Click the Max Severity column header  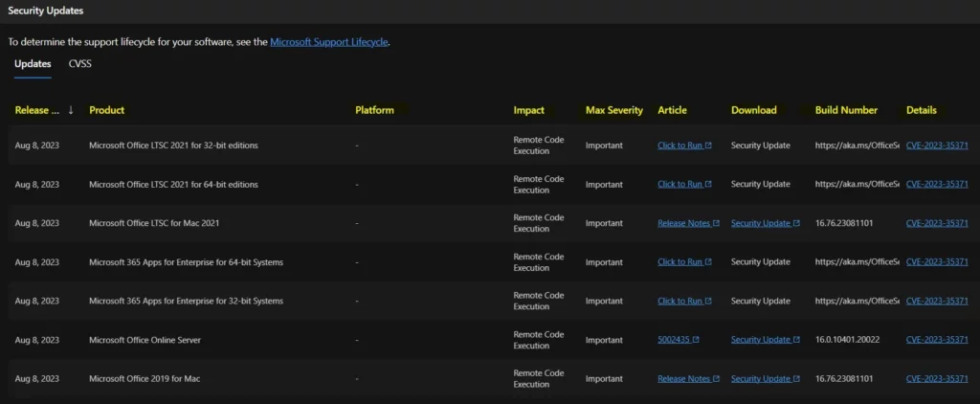coord(613,110)
